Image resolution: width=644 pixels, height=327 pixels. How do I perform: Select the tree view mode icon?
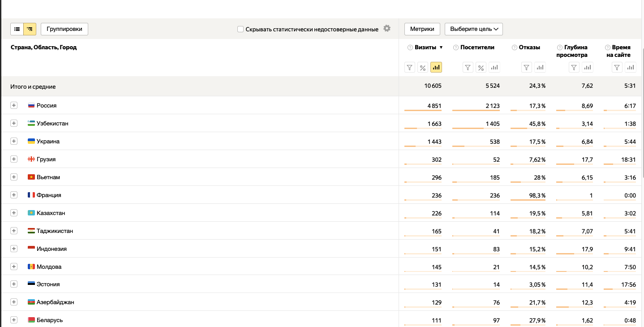click(x=30, y=29)
